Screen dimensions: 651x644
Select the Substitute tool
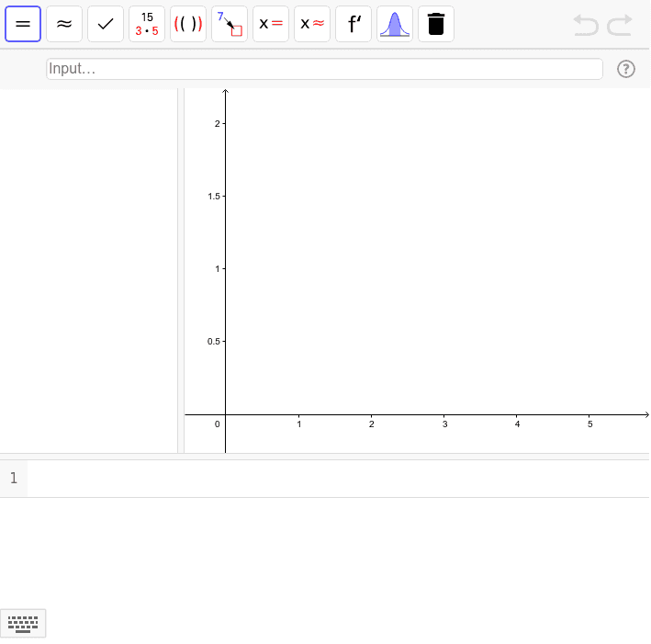(x=230, y=24)
